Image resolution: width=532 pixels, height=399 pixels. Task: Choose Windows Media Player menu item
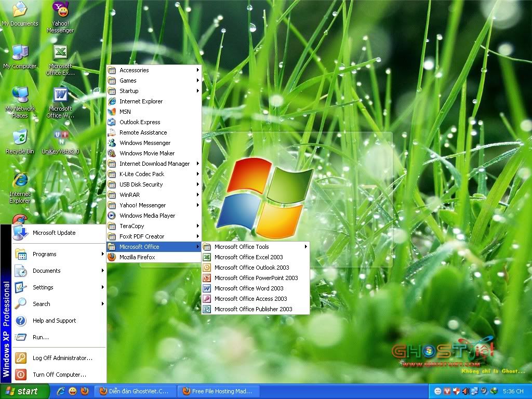click(147, 216)
